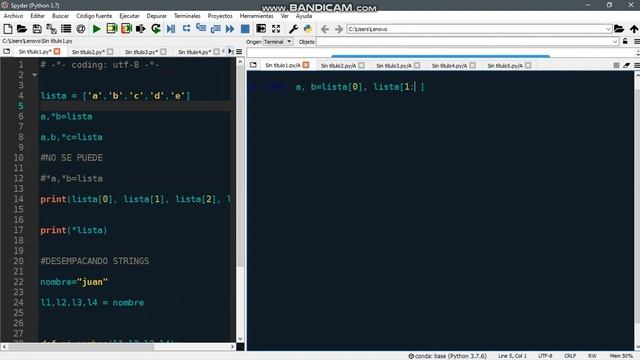Continue execution fast-forward icon
This screenshot has width=640, height=360.
[x=230, y=29]
